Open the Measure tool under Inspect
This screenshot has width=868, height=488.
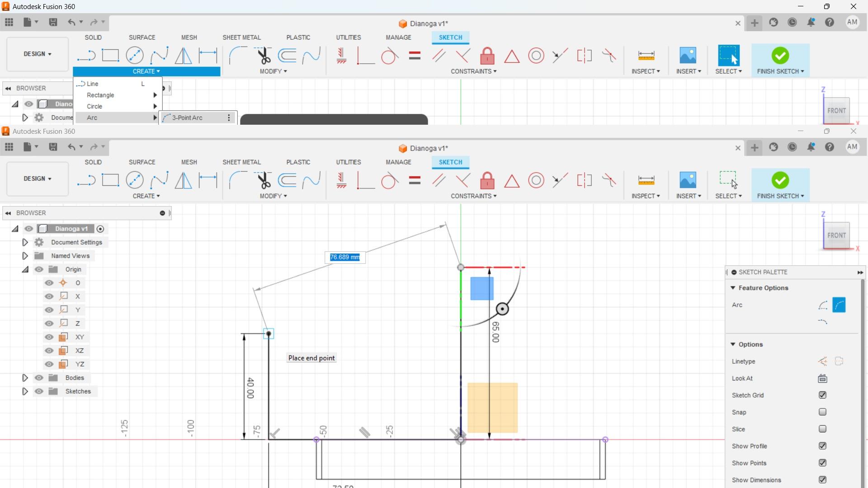tap(646, 180)
